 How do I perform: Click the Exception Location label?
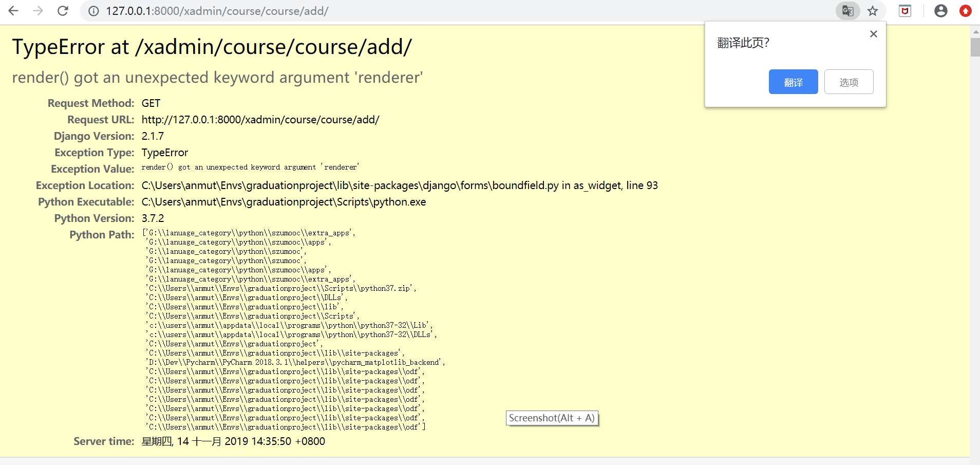tap(85, 185)
